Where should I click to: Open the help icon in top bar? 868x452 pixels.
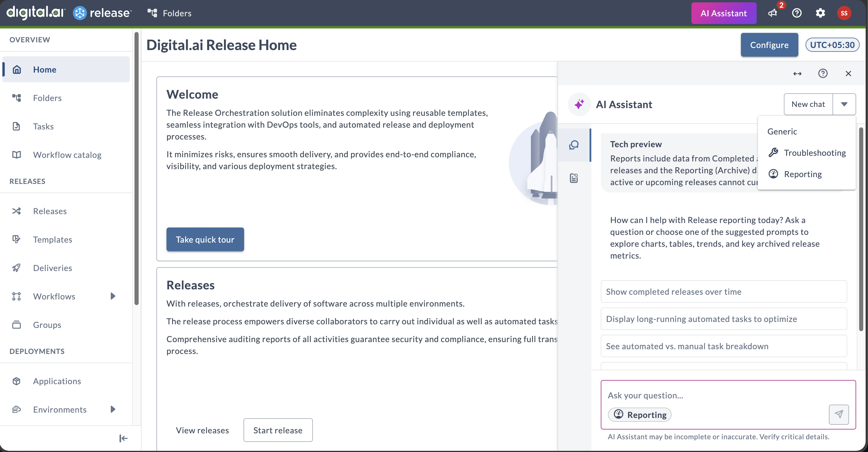pyautogui.click(x=797, y=13)
